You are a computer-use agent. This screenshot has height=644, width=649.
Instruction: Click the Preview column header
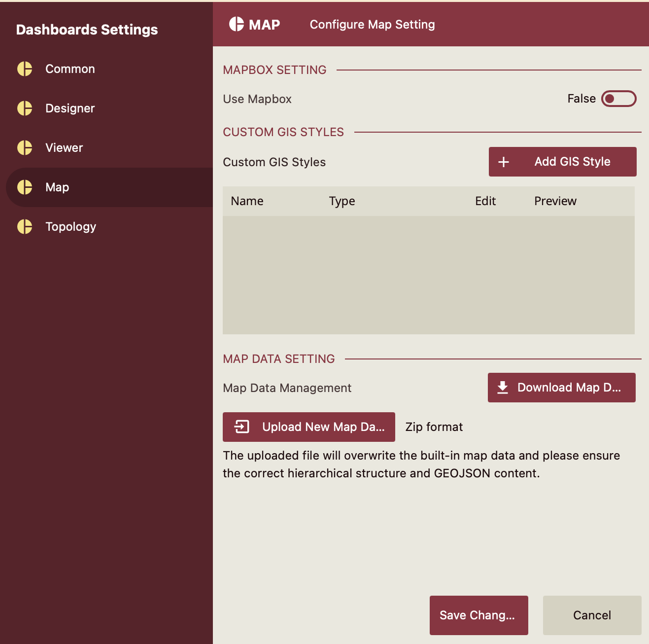[x=555, y=201]
